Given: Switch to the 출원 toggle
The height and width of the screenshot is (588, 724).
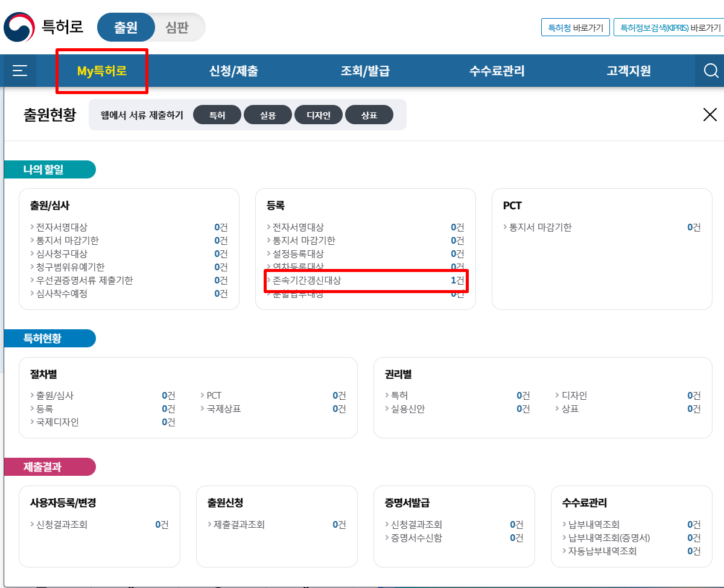Looking at the screenshot, I should coord(126,27).
